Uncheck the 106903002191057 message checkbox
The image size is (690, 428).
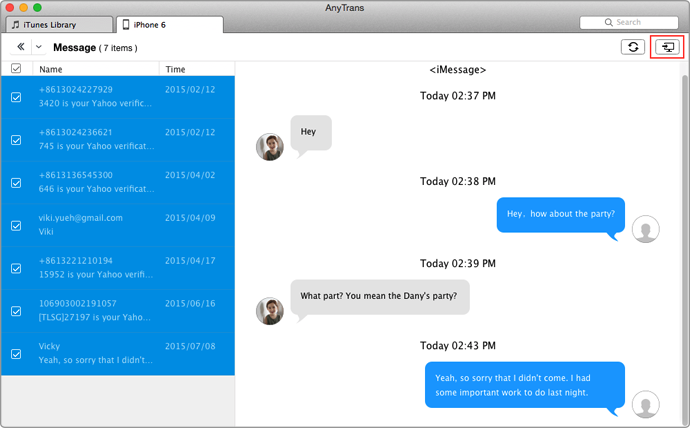click(x=16, y=311)
